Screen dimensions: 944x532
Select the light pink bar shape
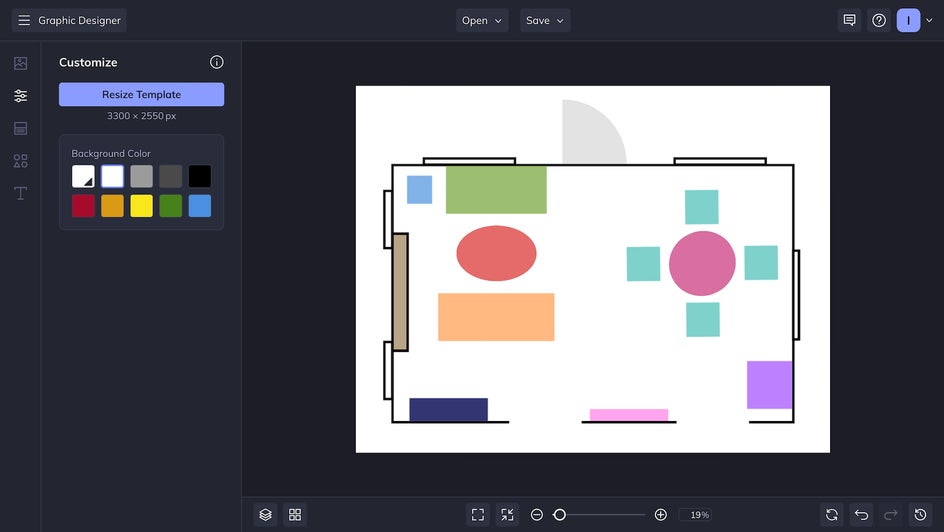click(629, 415)
